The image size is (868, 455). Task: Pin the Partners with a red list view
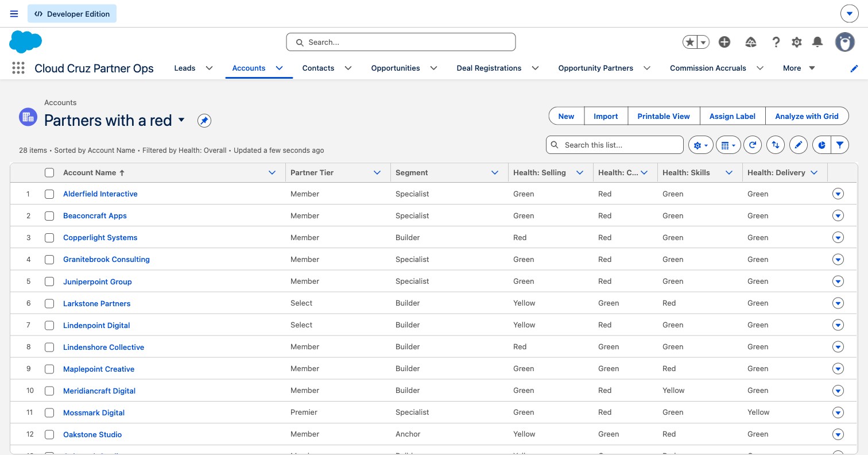(204, 121)
